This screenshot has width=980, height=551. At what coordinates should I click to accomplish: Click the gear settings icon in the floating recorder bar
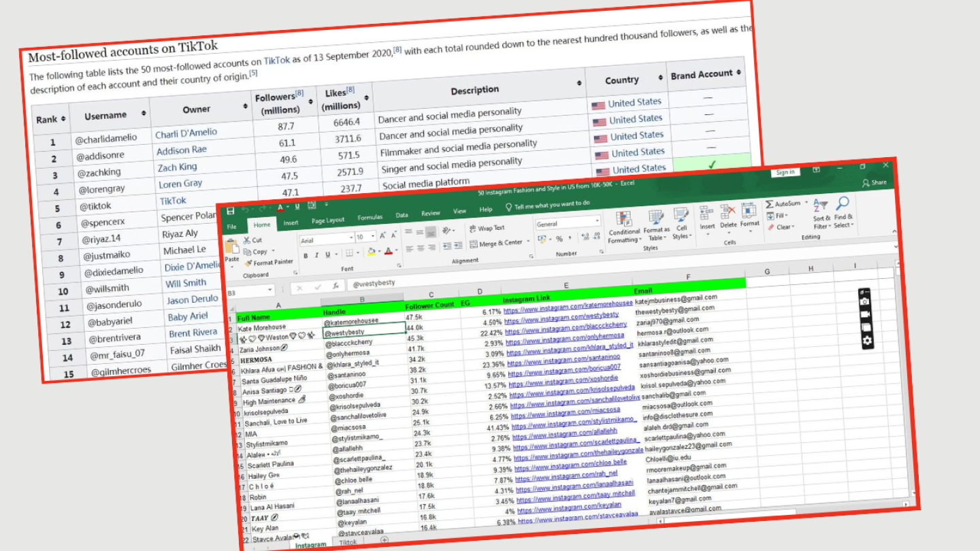point(867,341)
